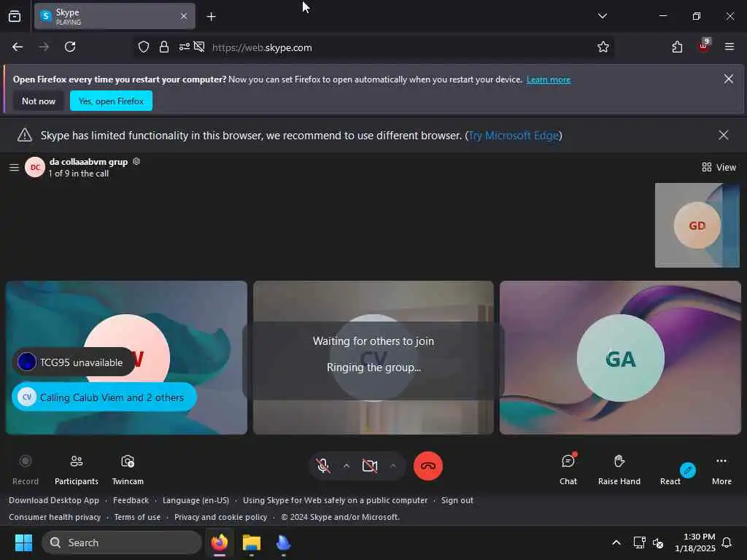Open a new browser tab
The width and height of the screenshot is (747, 560).
(211, 17)
